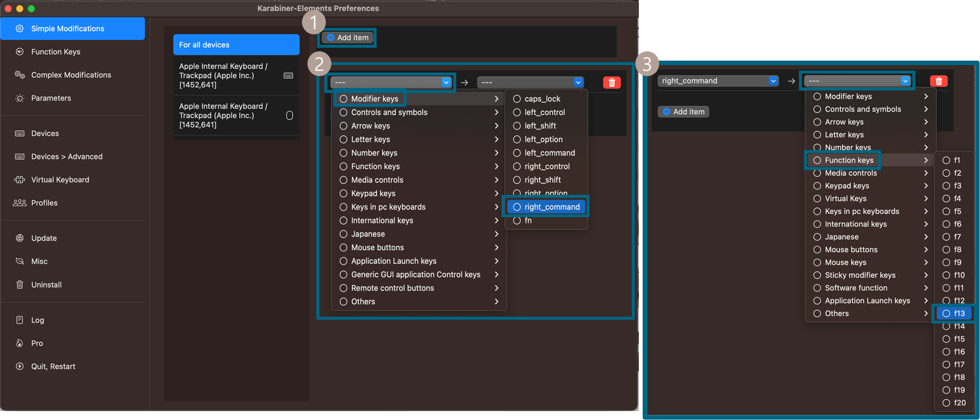Click the Function Keys sidebar icon
This screenshot has width=980, height=420.
tap(19, 52)
